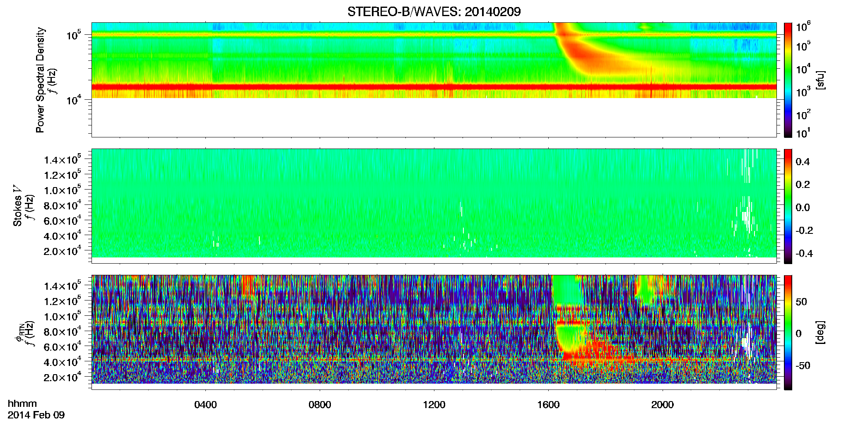This screenshot has width=868, height=447.
Task: Click the STEREO-B/WAVES: 20140209 plot title
Action: (x=434, y=12)
